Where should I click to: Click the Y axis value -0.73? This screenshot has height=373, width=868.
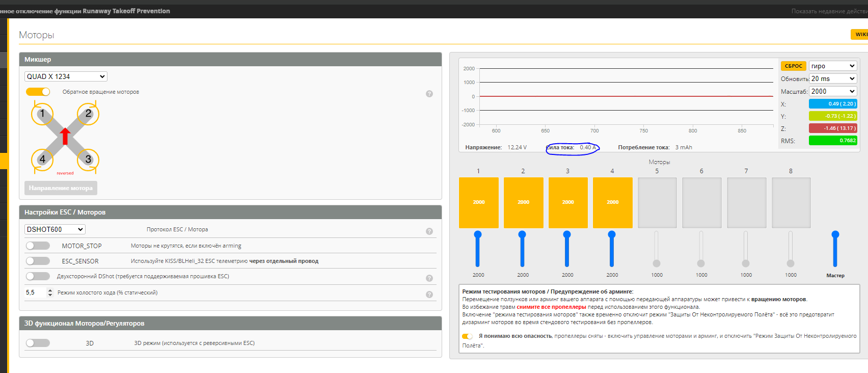coord(833,116)
